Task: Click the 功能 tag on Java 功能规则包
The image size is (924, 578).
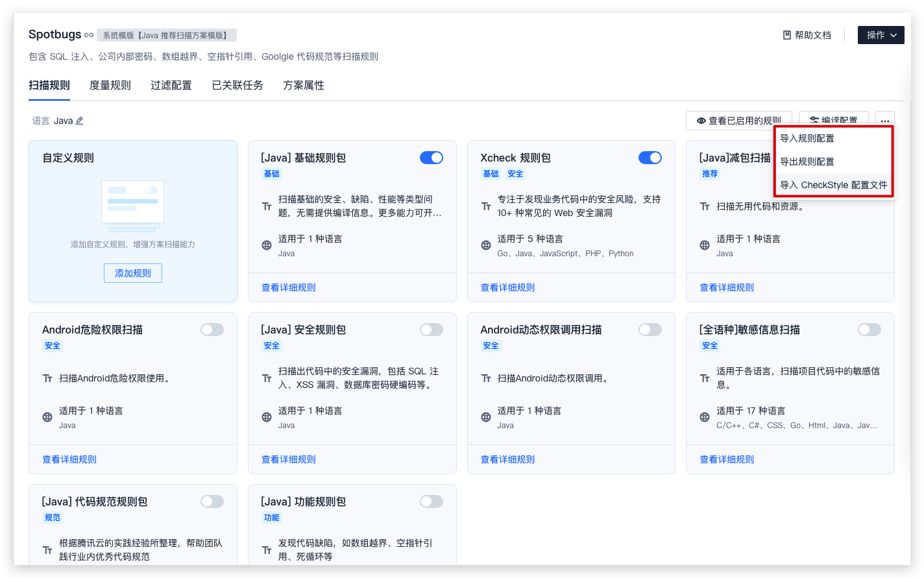Action: (x=272, y=518)
